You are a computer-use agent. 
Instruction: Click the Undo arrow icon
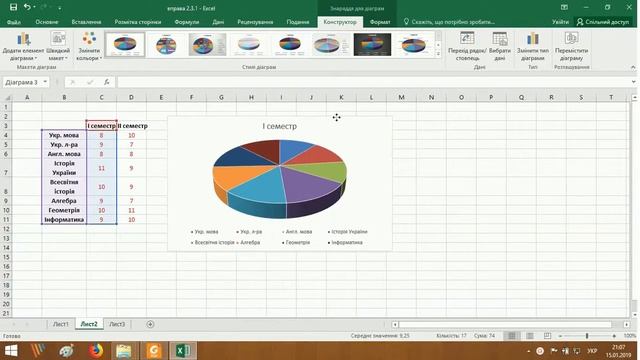click(x=27, y=7)
